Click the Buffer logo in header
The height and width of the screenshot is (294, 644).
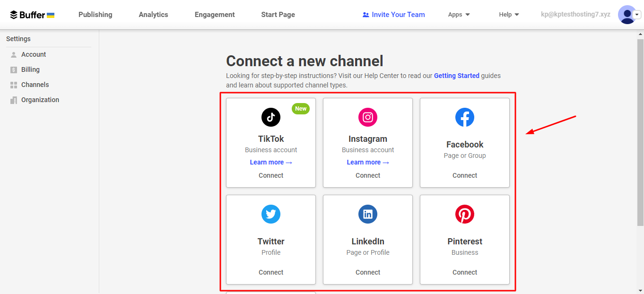[x=32, y=15]
